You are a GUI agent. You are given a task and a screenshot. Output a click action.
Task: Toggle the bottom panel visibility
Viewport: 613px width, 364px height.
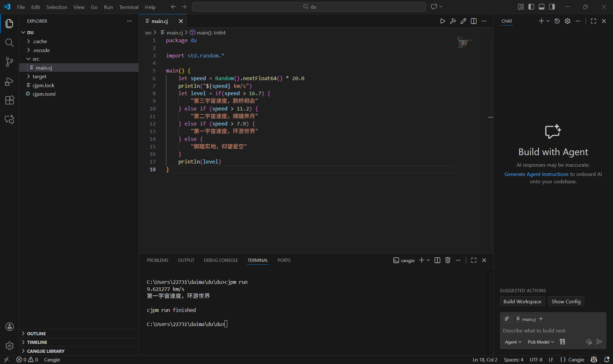(541, 7)
